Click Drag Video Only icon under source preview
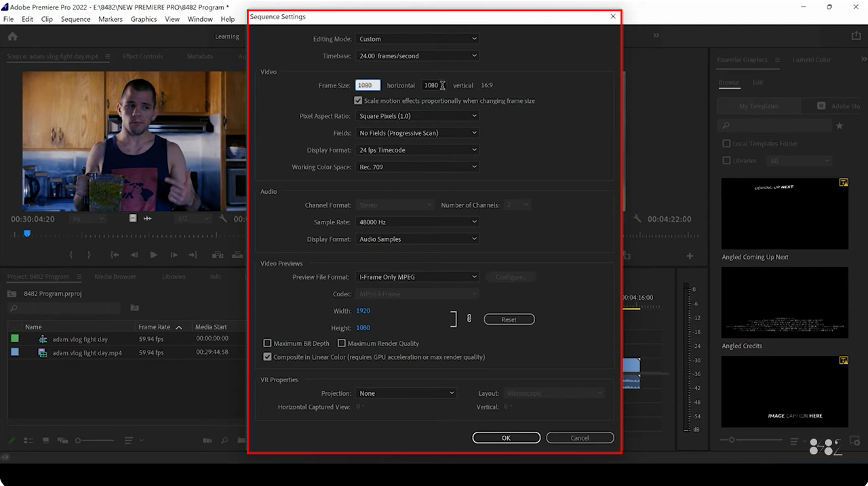 [133, 218]
